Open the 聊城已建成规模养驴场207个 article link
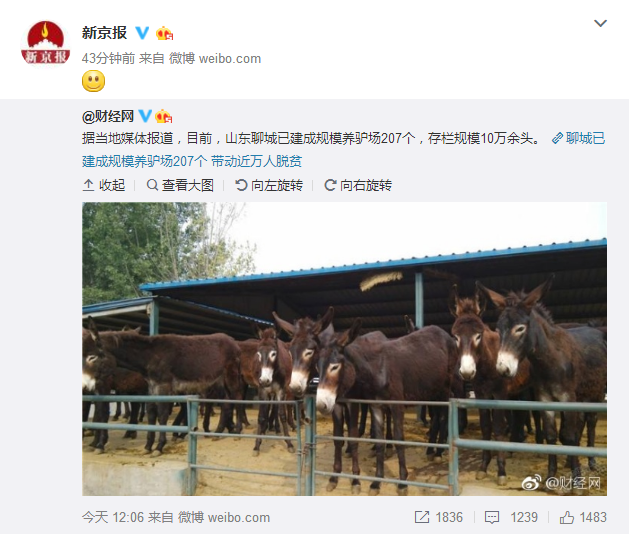The image size is (629, 535). tap(343, 150)
